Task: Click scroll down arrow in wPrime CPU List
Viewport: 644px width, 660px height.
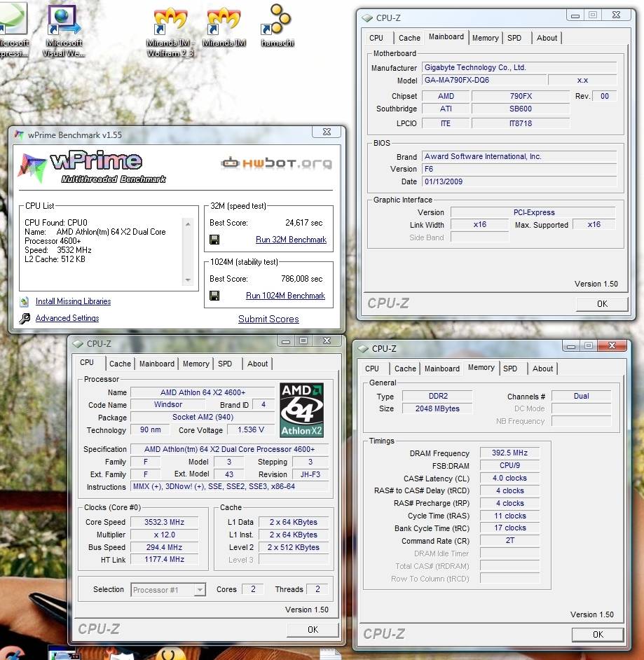Action: click(x=188, y=280)
